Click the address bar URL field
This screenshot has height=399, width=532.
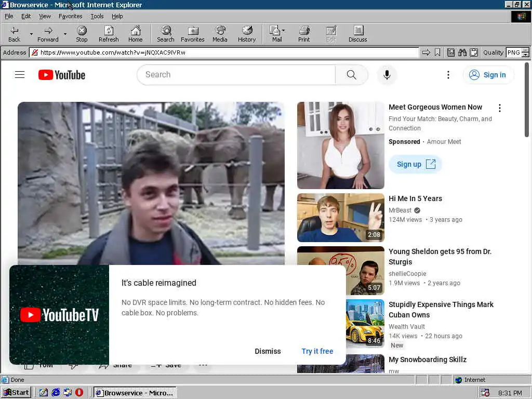pos(224,52)
